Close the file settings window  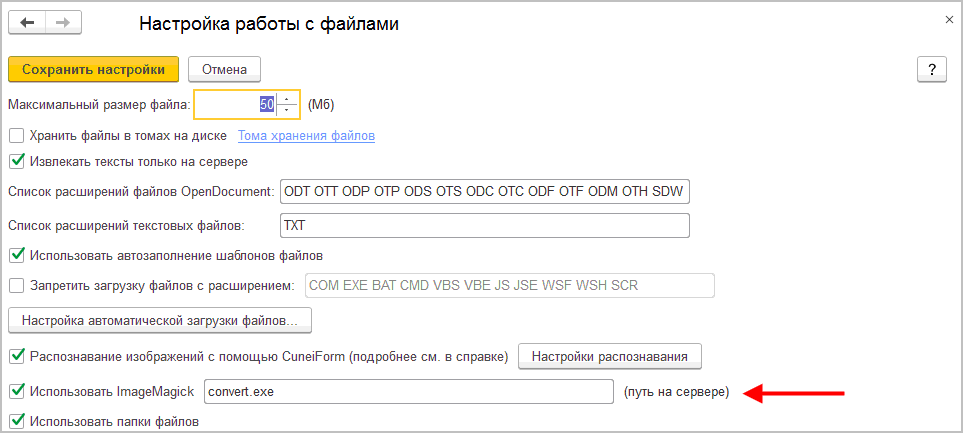point(949,19)
